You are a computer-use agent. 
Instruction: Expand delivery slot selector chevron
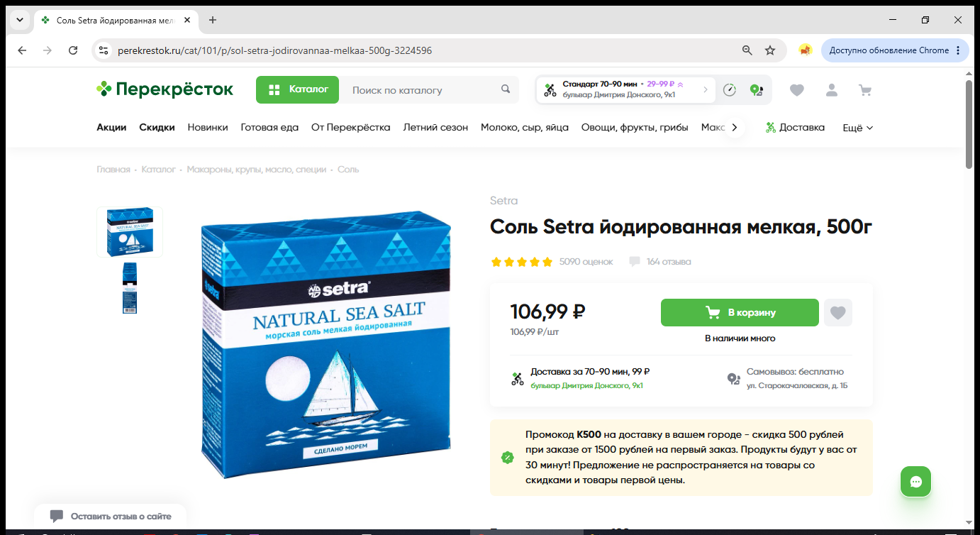tap(705, 90)
